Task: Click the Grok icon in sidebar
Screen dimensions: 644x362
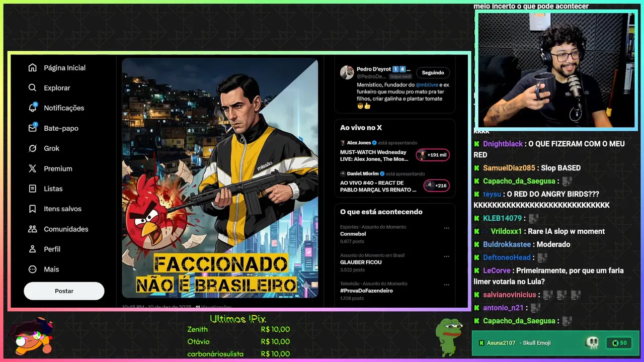Action: (x=33, y=148)
